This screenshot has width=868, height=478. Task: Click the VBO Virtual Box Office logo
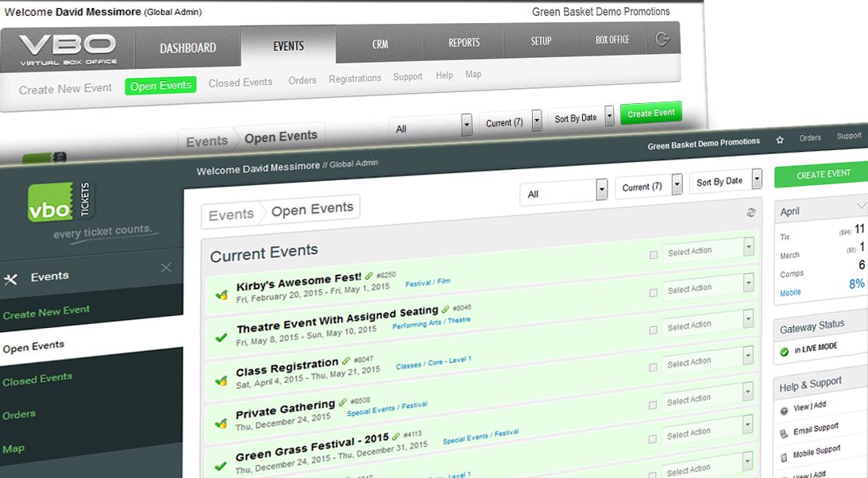click(68, 49)
